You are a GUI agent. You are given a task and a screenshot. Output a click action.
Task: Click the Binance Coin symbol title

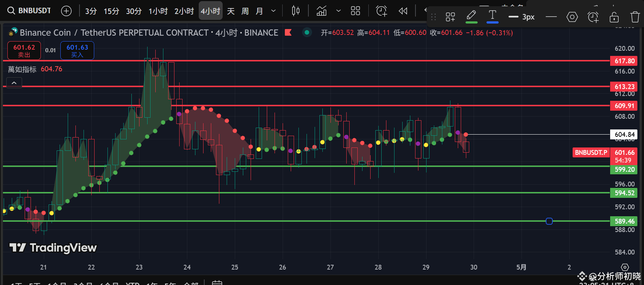[149, 33]
